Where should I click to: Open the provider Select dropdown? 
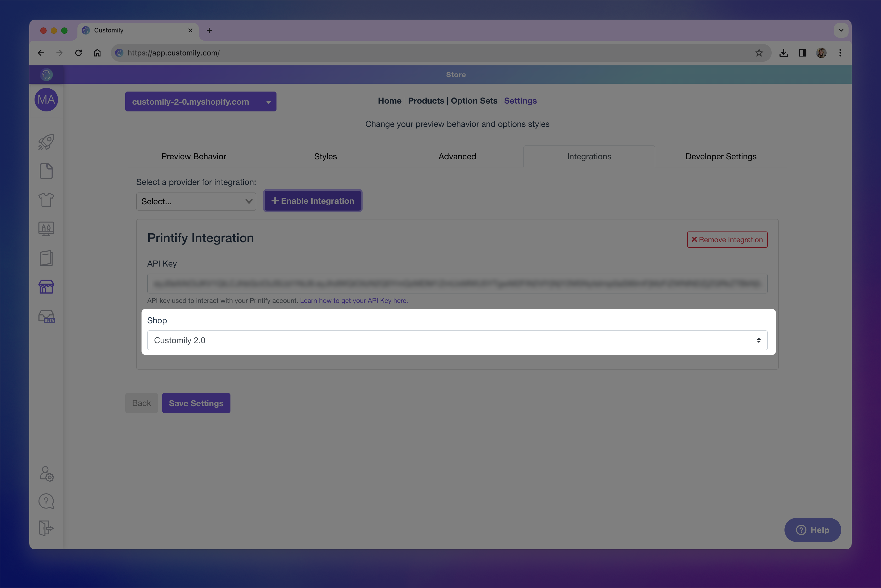click(x=196, y=201)
